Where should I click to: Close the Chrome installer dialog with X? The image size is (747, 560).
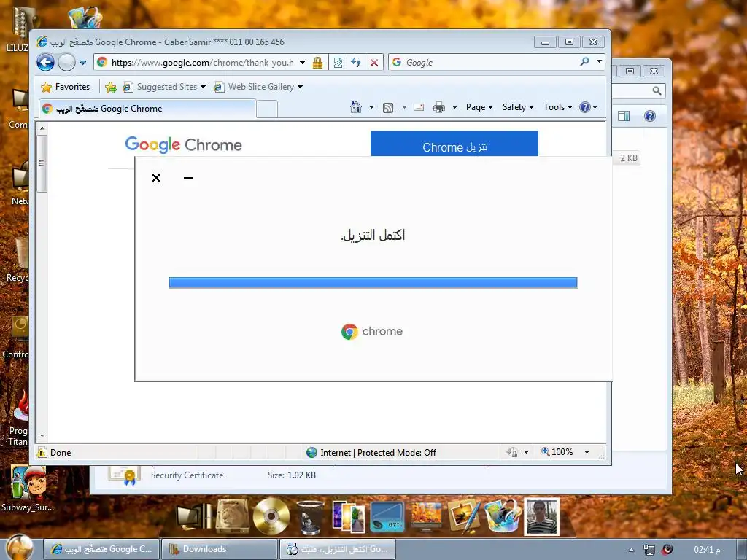click(156, 178)
